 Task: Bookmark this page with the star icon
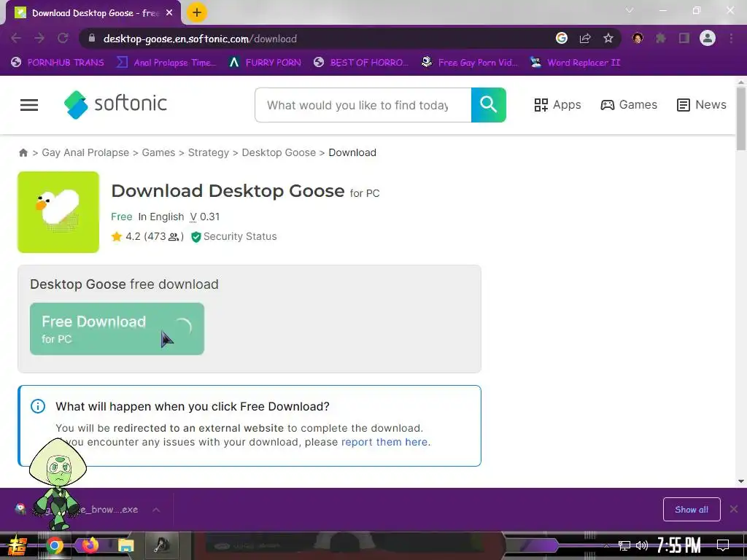[608, 38]
